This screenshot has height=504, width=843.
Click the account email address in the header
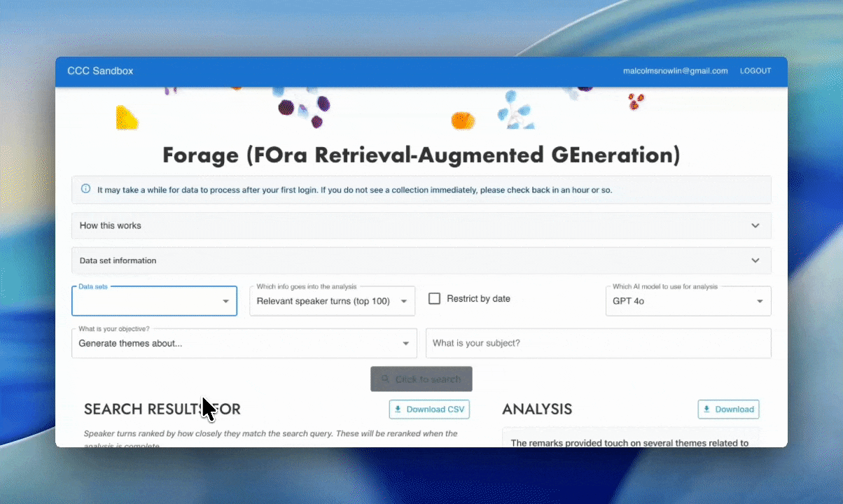click(675, 71)
